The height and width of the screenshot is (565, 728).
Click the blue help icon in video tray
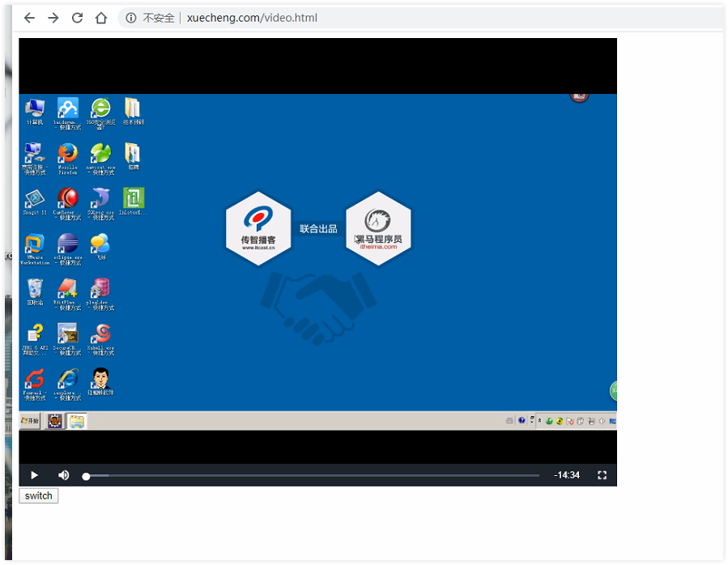pyautogui.click(x=522, y=421)
